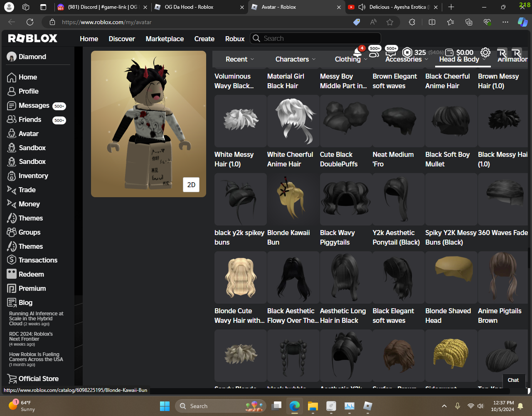Open the Profile sidebar icon
Screen dimensions: 532x416
coord(12,92)
